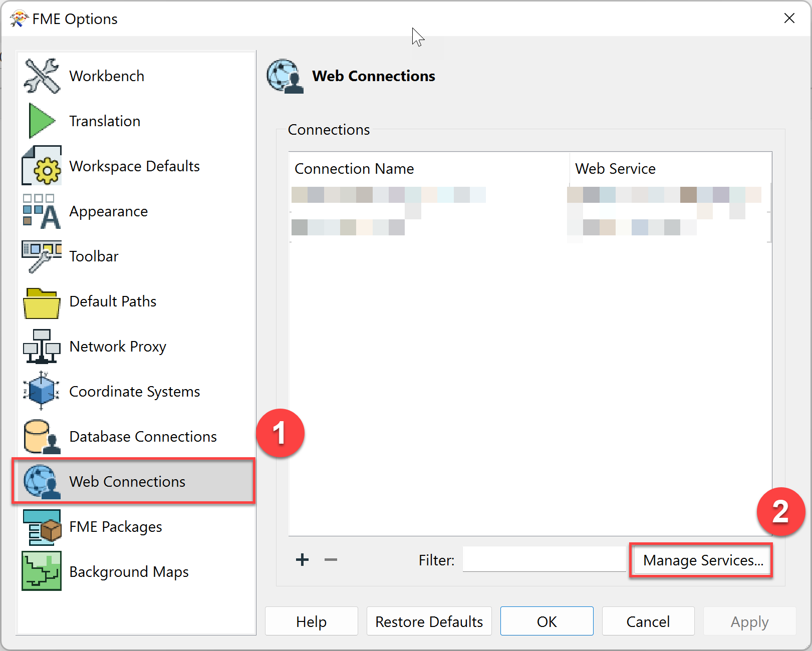Click the Workbench tools icon
Screen dimensions: 812x651
pyautogui.click(x=42, y=76)
